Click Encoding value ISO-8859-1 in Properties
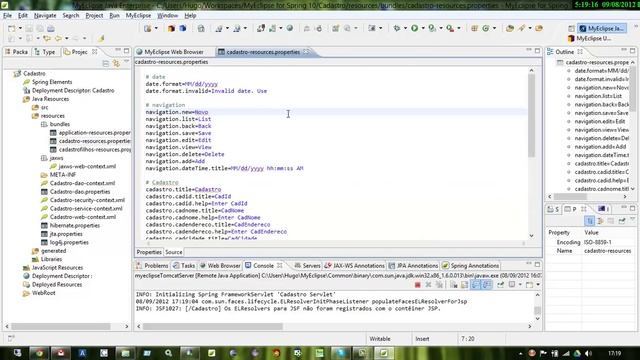This screenshot has height=360, width=640. [598, 242]
